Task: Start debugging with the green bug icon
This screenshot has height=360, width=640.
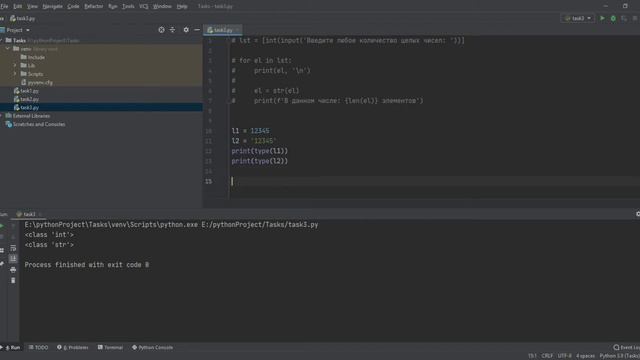Action: point(613,18)
